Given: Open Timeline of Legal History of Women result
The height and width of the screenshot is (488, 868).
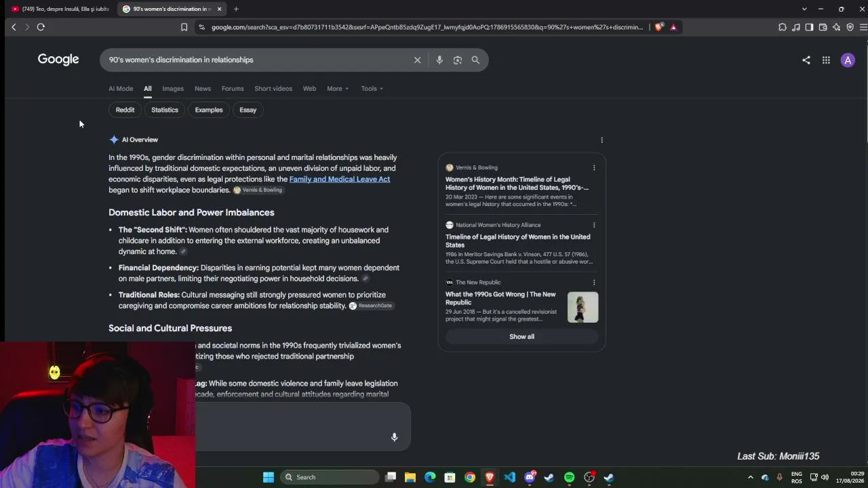Looking at the screenshot, I should [518, 241].
